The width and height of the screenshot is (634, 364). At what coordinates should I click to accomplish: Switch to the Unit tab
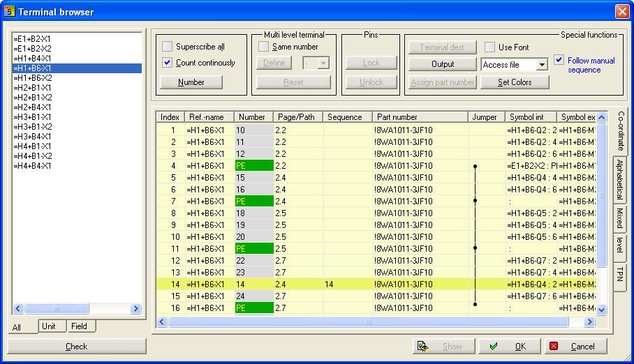(x=52, y=326)
